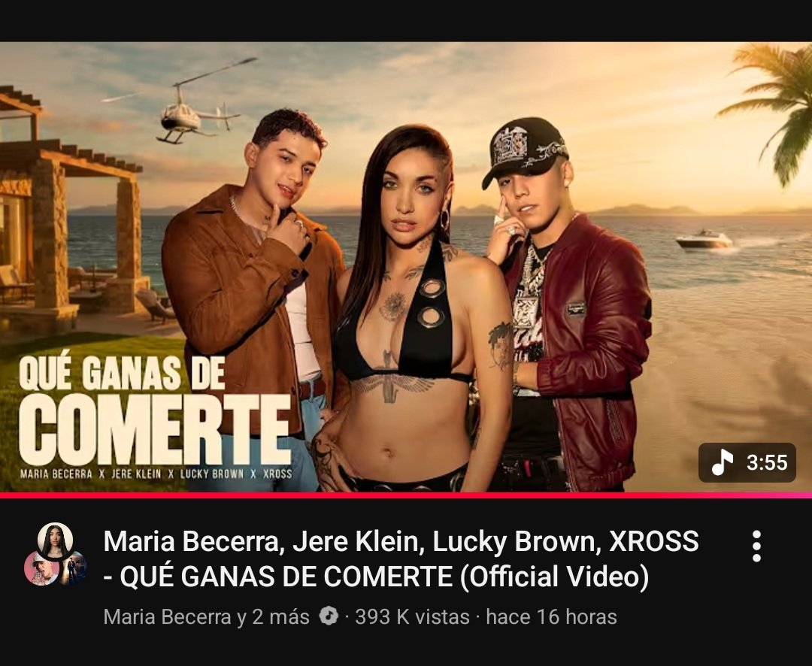Click the "hace 16 horas" upload time
Viewport: 812px width, 666px height.
[552, 617]
